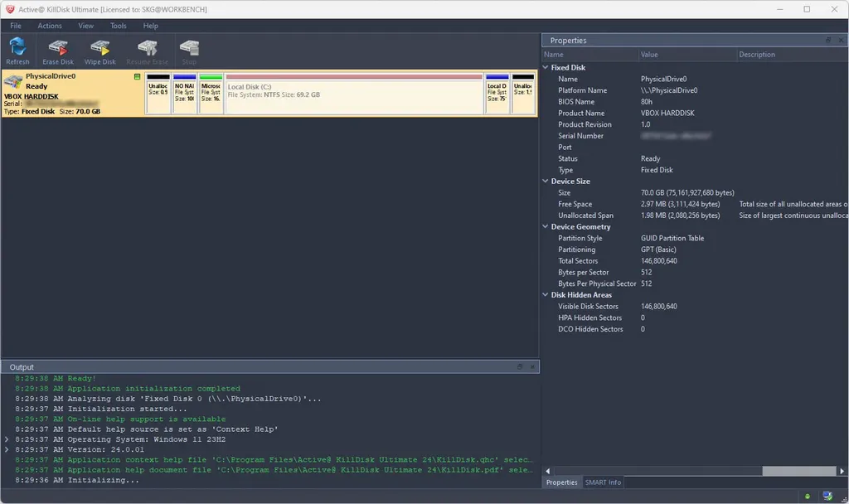Select the Partition Style property row
This screenshot has height=504, width=849.
(x=695, y=238)
